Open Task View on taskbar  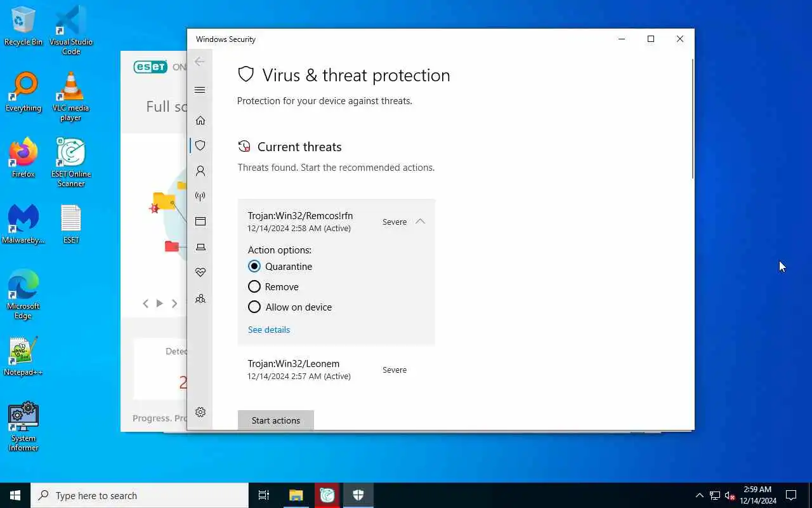click(264, 495)
